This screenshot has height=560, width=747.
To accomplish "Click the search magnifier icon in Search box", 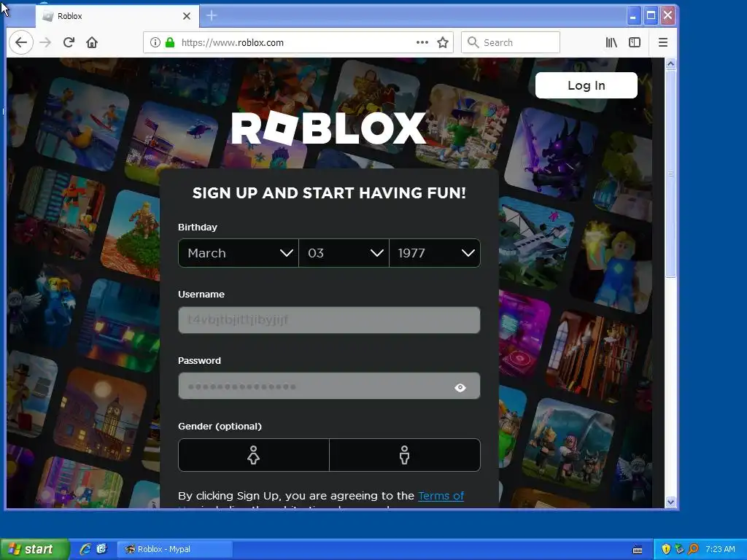I will [473, 42].
